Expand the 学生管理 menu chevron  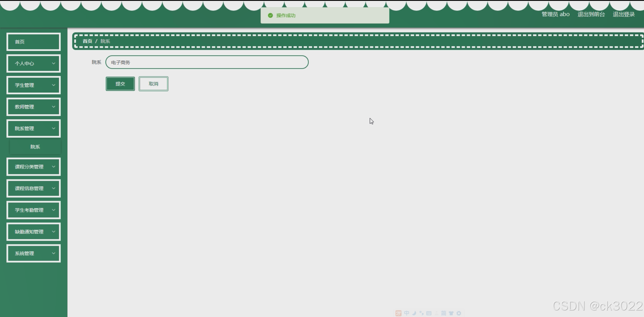(53, 85)
